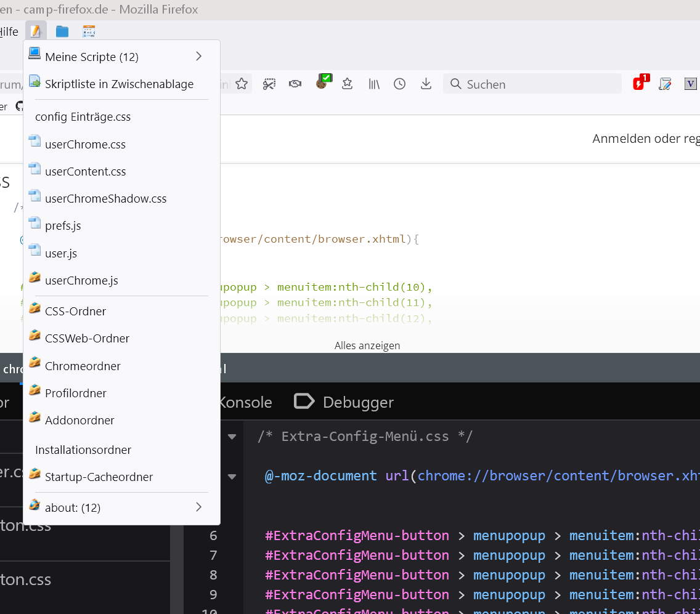Click the calendar grid icon in menu bar

point(89,31)
